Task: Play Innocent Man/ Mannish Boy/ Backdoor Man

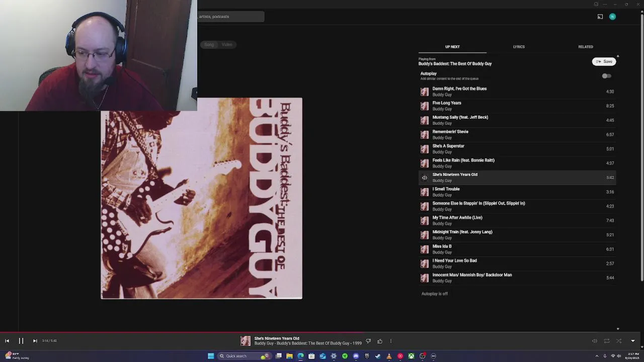Action: click(x=517, y=278)
